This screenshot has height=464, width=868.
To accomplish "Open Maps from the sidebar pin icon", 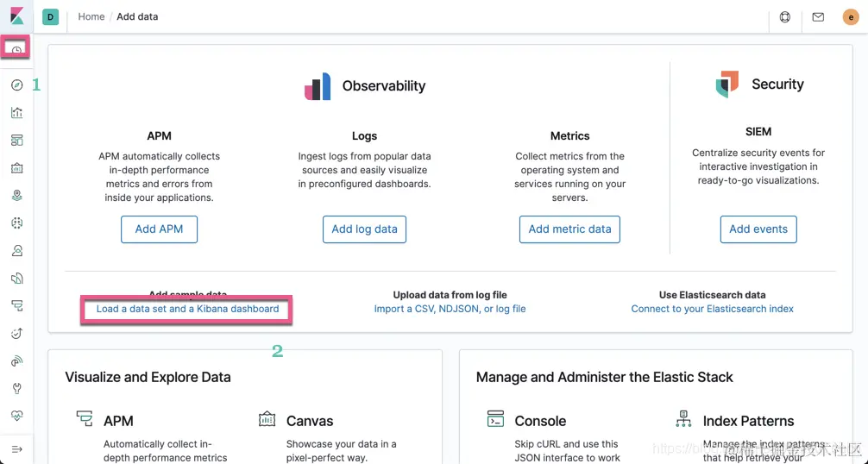I will [16, 195].
